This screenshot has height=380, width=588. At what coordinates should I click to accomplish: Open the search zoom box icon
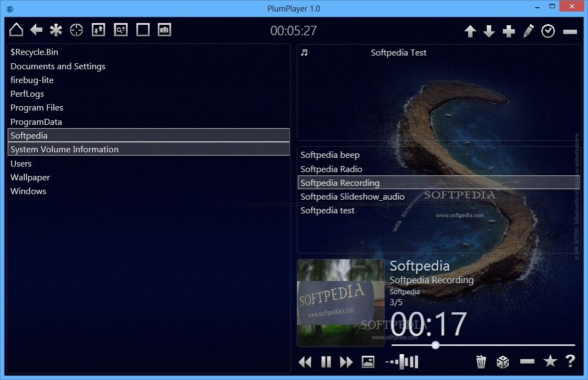click(x=121, y=30)
